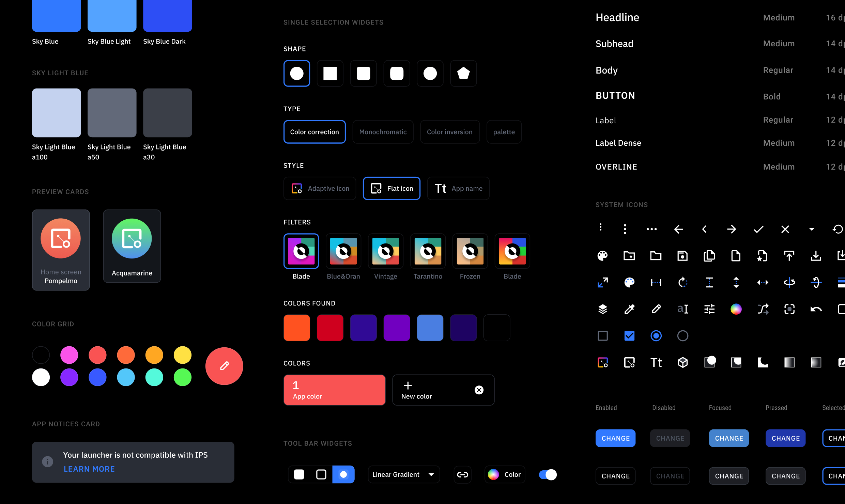Select the orange swatch in Colors Found

click(296, 328)
